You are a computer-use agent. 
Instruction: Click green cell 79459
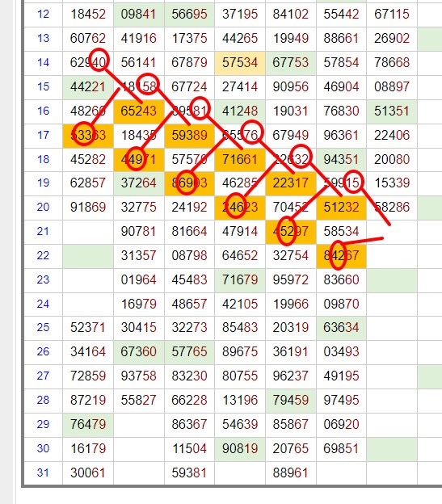click(x=291, y=401)
